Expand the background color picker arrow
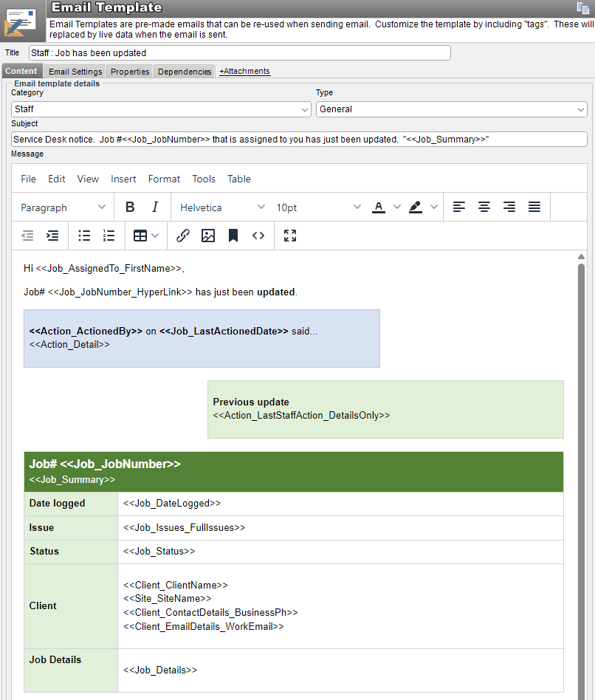 434,207
